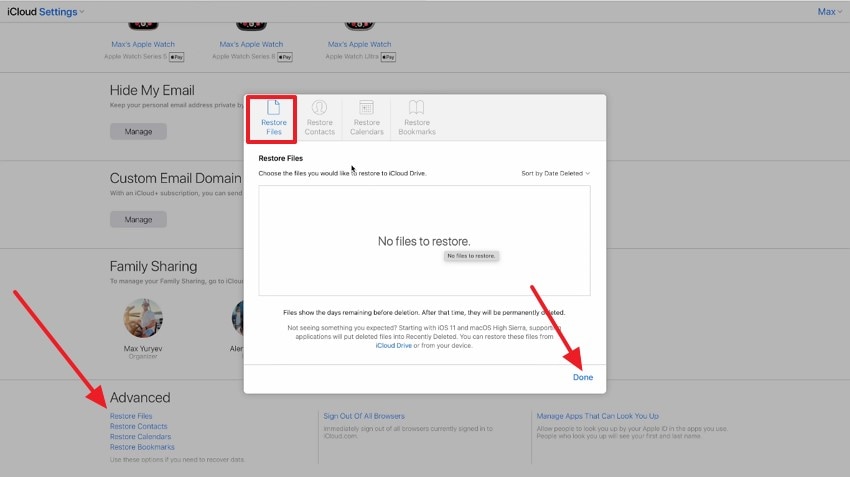Click Max Yuryev's family member photo
This screenshot has height=477, width=850.
(x=143, y=319)
